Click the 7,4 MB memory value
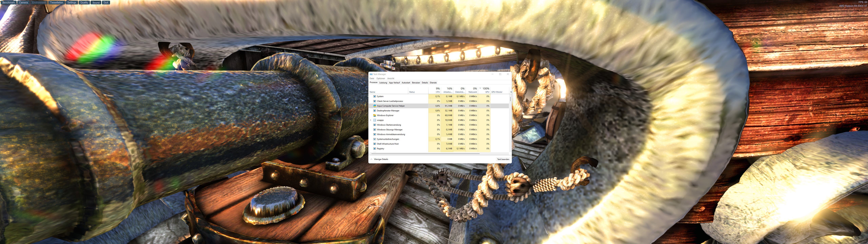The width and height of the screenshot is (868, 244). 449,144
